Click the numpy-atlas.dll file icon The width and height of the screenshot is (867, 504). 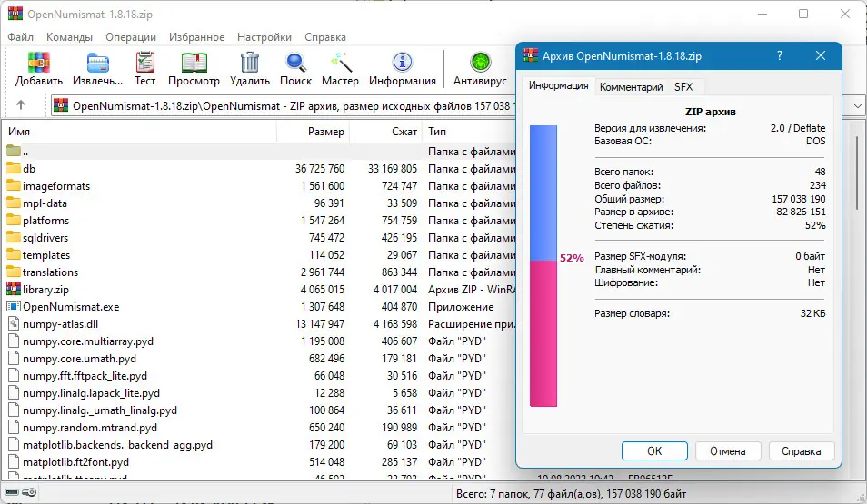[14, 324]
